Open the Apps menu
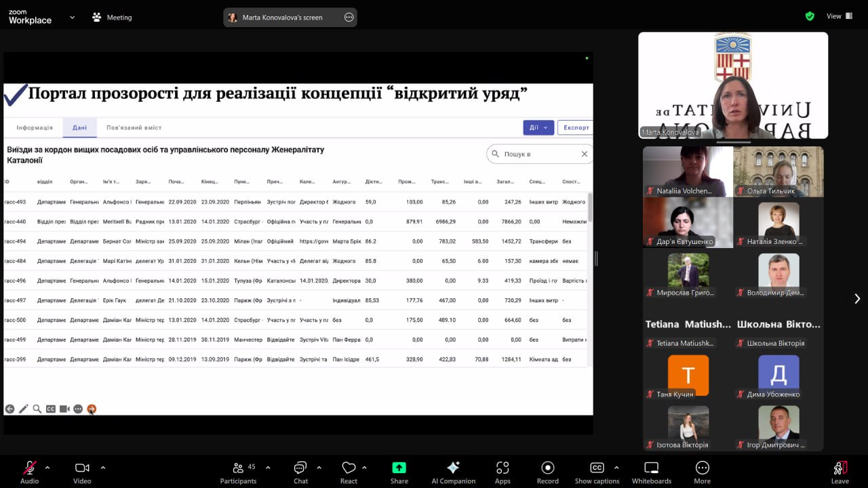This screenshot has width=868, height=488. [502, 472]
